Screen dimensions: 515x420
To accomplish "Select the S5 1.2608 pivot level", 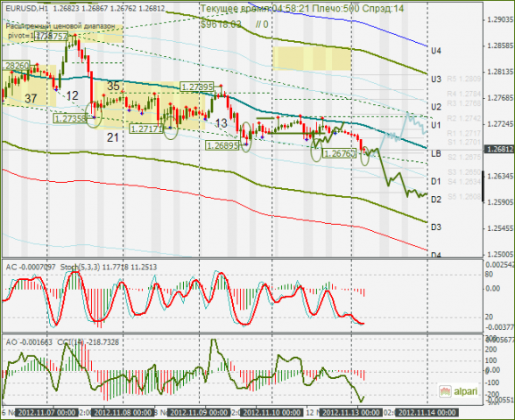I will click(464, 197).
